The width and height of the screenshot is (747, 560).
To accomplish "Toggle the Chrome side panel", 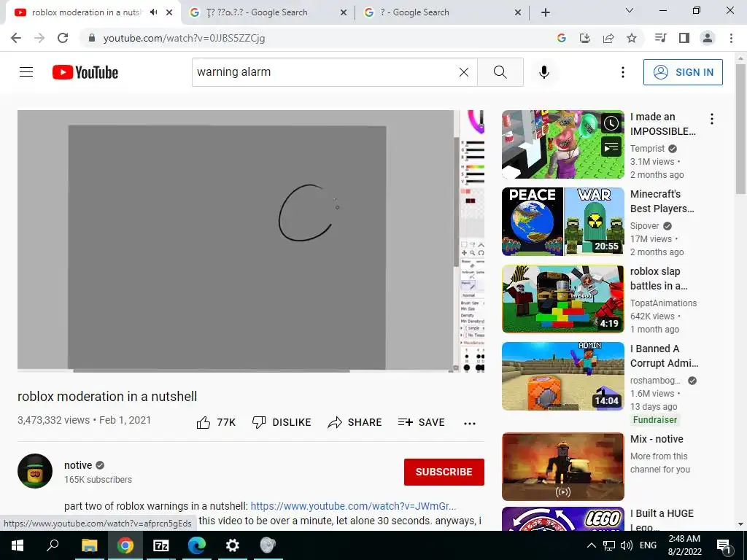I will coord(684,38).
